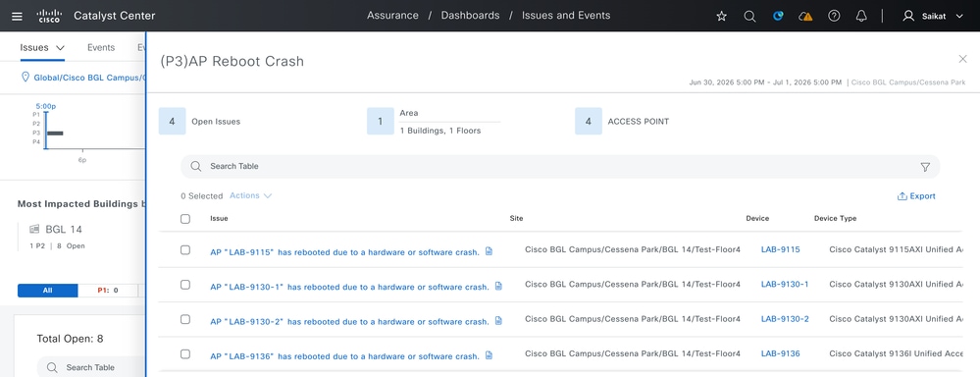
Task: Open the hamburger navigation menu
Action: pos(17,17)
